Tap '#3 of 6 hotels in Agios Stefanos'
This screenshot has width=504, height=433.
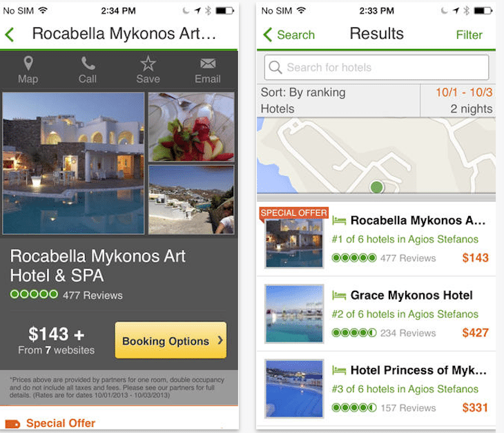pyautogui.click(x=405, y=389)
